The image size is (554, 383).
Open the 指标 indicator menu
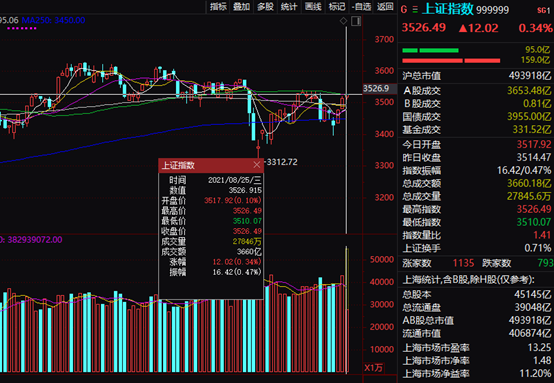(x=218, y=6)
